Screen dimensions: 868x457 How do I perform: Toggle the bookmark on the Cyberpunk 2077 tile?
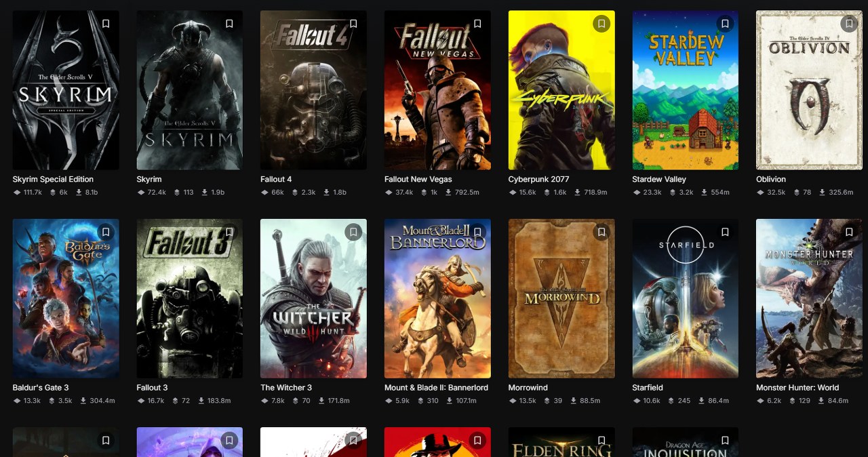[x=601, y=24]
